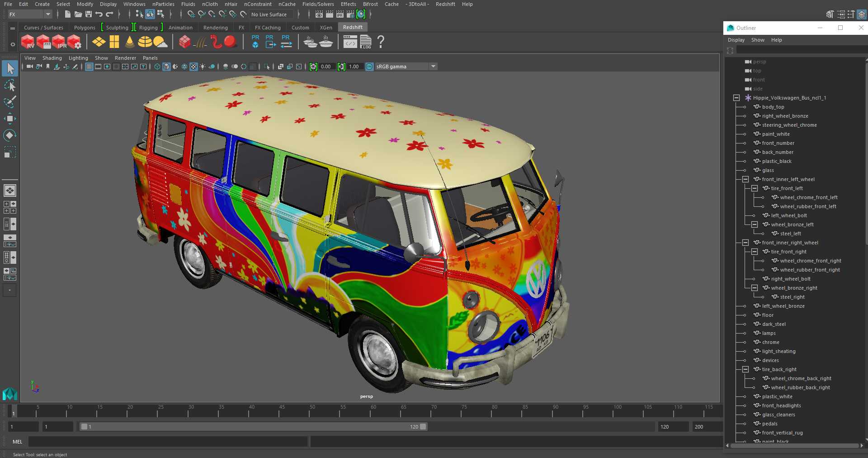
Task: Collapse front_inner_right_wheel node
Action: (x=745, y=243)
